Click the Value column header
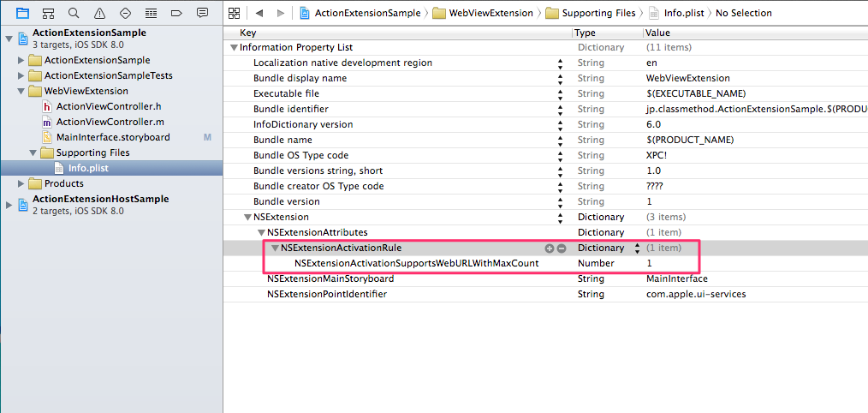This screenshot has height=413, width=868. coord(657,33)
